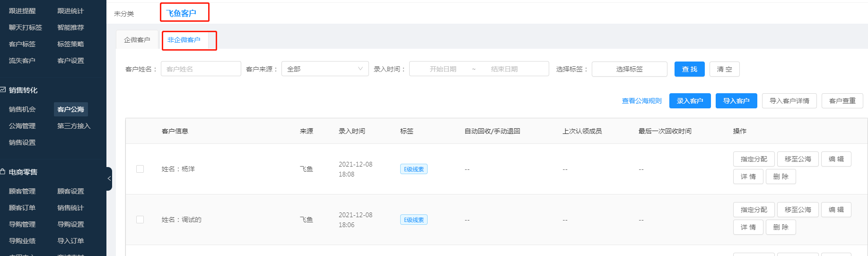Open 聊天打标签 in sidebar
Image resolution: width=868 pixels, height=256 pixels.
(x=26, y=27)
